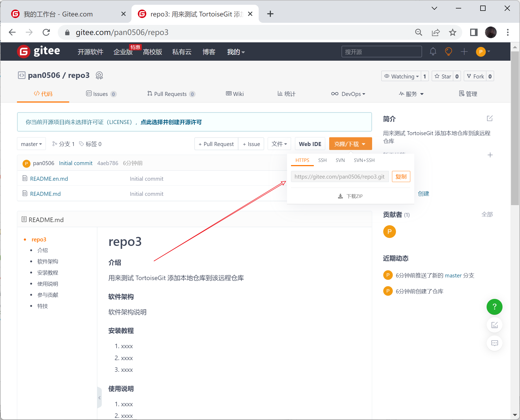Viewport: 520px width, 420px height.
Task: Open the Watching dropdown
Action: click(402, 76)
